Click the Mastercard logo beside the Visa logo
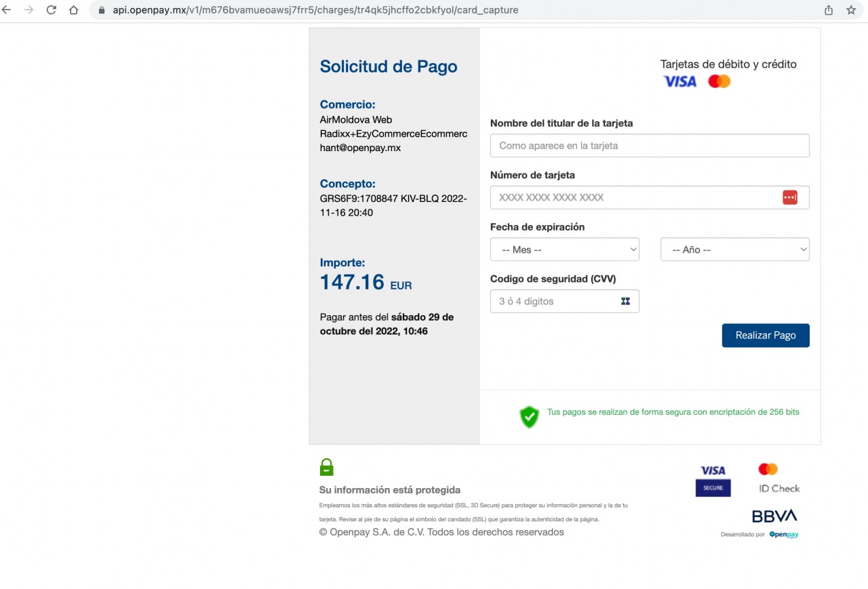868x589 pixels. coord(719,81)
